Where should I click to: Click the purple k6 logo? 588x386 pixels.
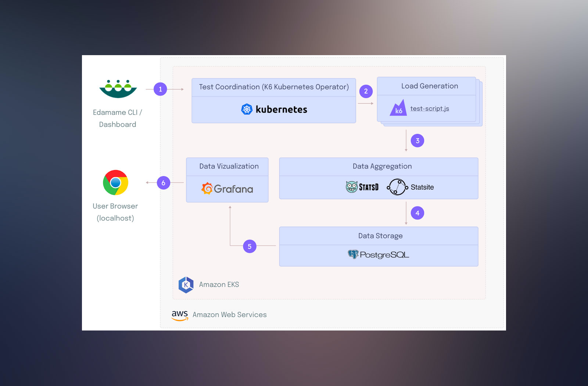[398, 108]
